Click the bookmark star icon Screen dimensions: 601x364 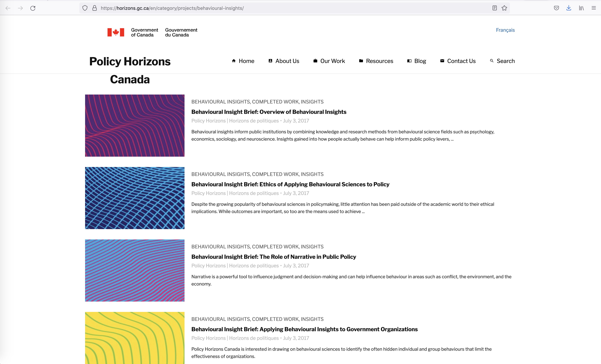click(504, 8)
